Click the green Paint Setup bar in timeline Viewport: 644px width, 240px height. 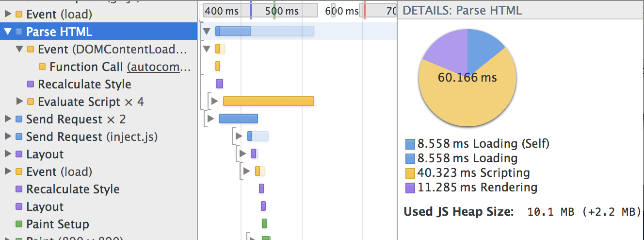[264, 223]
